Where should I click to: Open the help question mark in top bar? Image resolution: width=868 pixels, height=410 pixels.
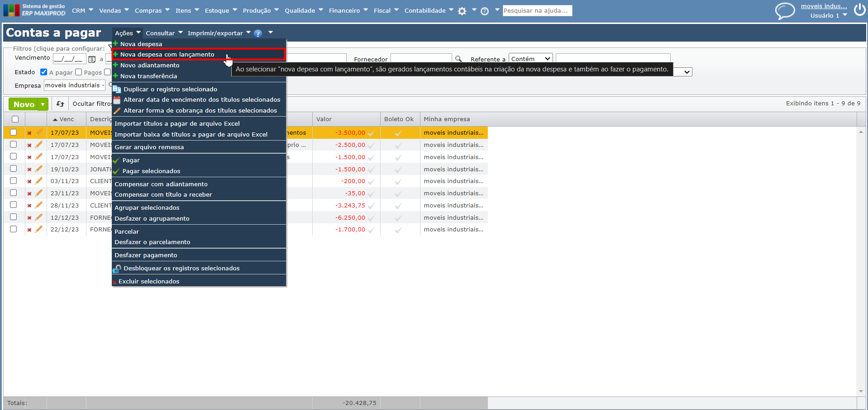485,11
